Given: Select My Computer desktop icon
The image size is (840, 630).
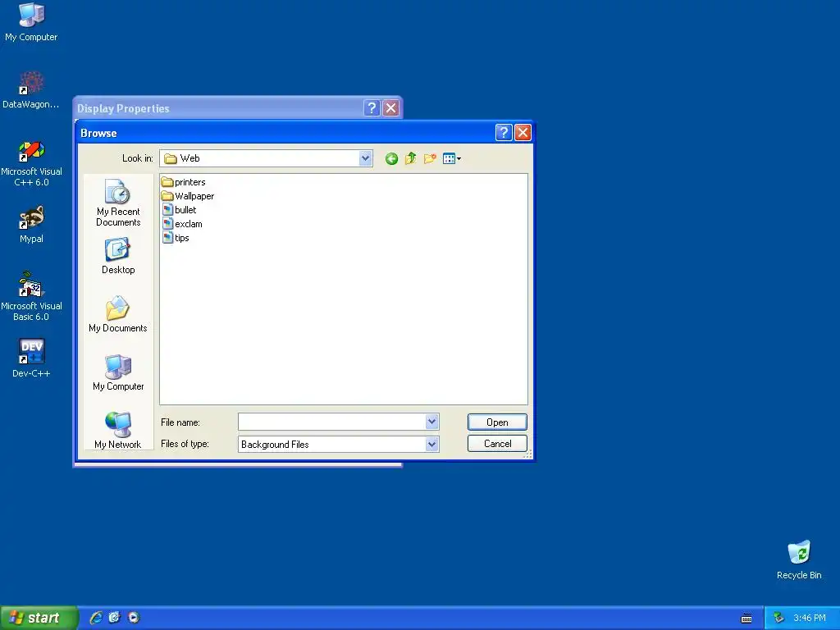Looking at the screenshot, I should coord(31,22).
